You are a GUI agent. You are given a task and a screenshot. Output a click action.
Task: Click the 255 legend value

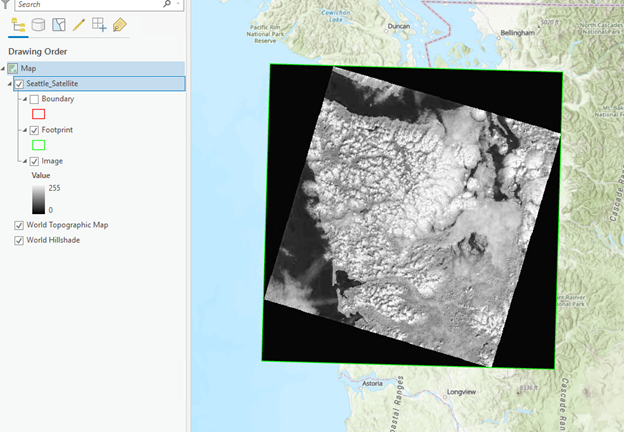click(x=55, y=188)
